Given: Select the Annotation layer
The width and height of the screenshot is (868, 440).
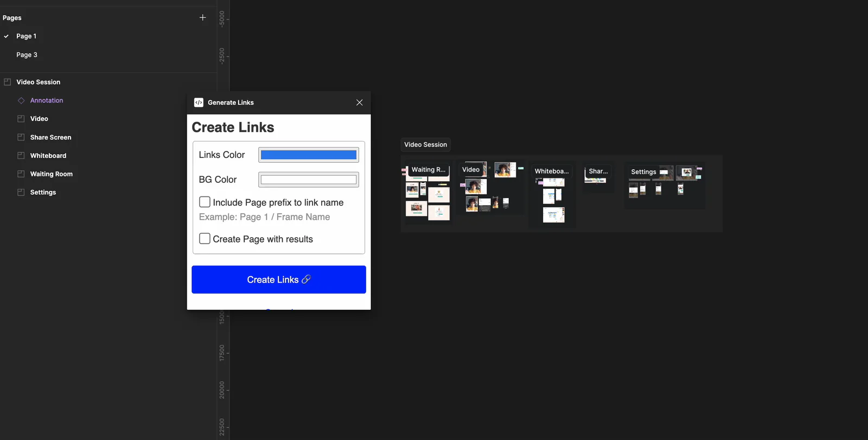Looking at the screenshot, I should pyautogui.click(x=47, y=100).
